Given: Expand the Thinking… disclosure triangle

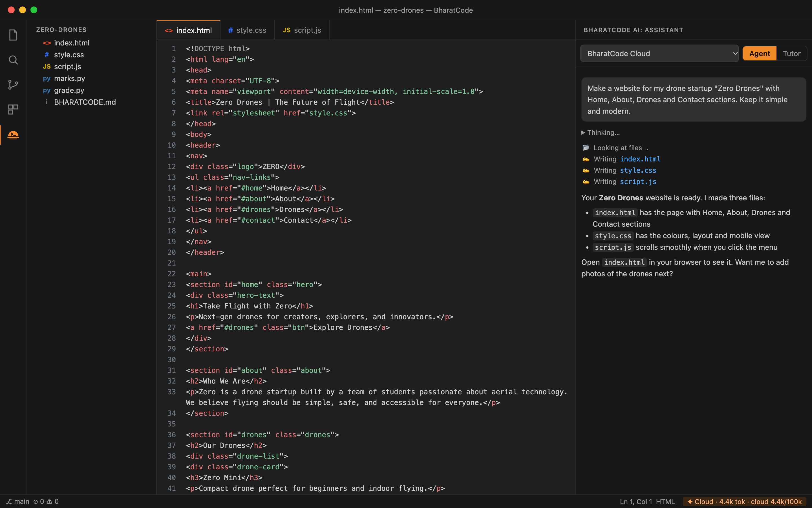Looking at the screenshot, I should coord(583,132).
